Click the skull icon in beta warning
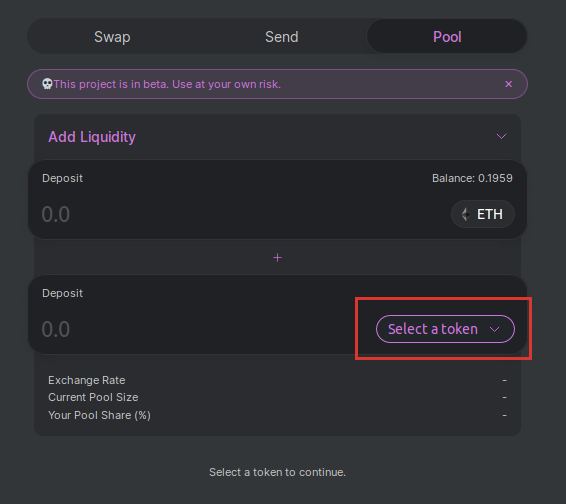 [47, 84]
